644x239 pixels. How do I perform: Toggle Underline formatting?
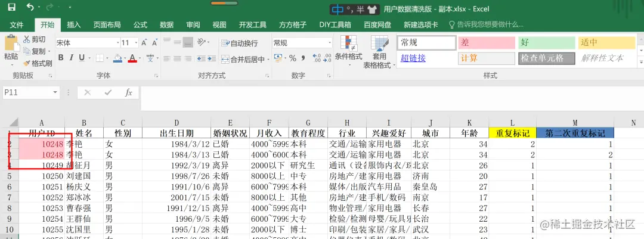pyautogui.click(x=81, y=57)
